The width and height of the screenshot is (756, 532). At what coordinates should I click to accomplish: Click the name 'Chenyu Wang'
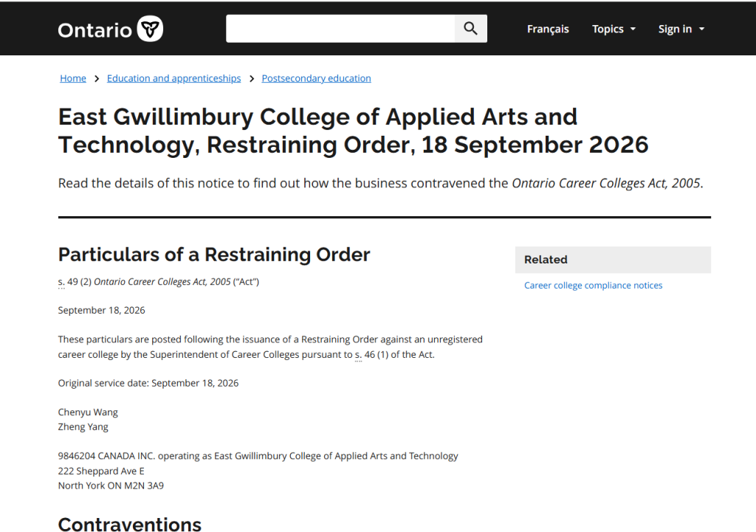coord(88,412)
